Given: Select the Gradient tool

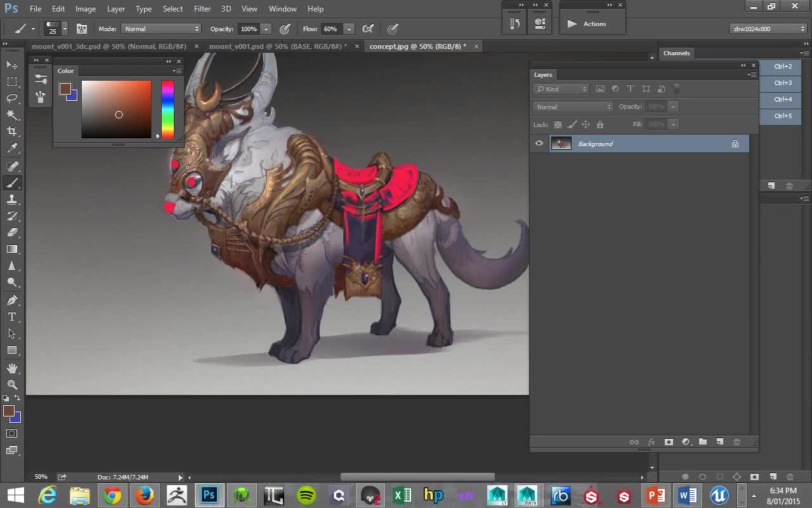Looking at the screenshot, I should point(12,249).
